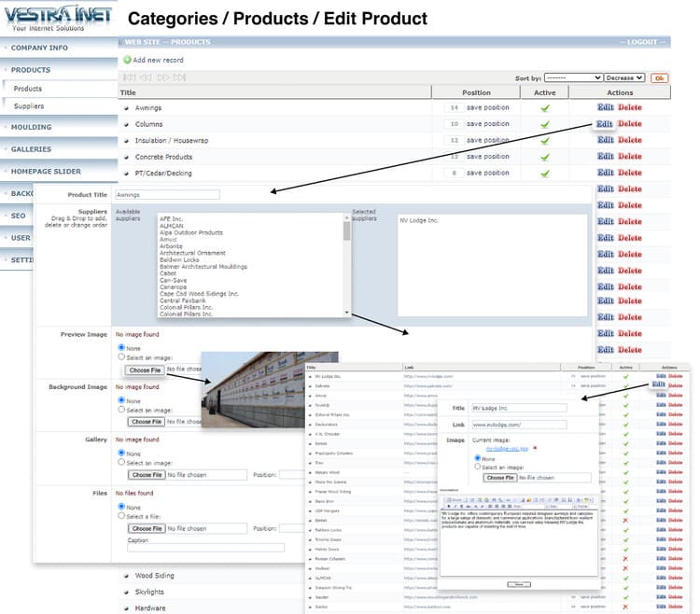
Task: Toggle active checkmark for Concrete Products
Action: 545,157
